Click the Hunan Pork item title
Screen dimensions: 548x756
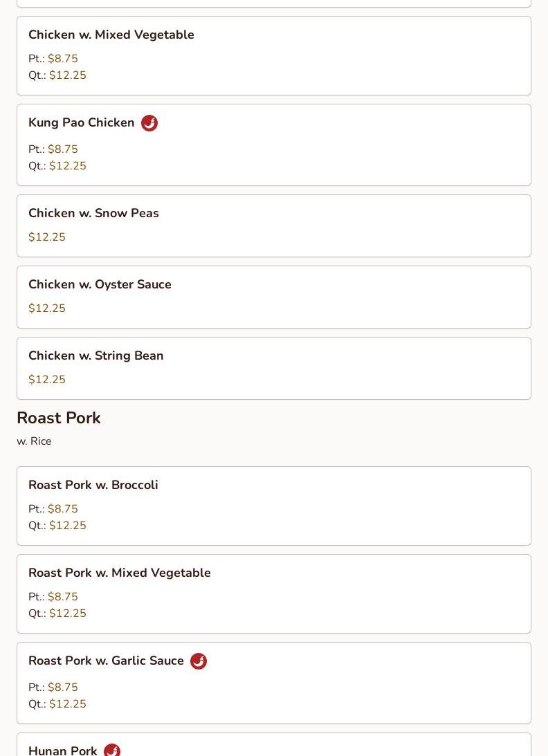pyautogui.click(x=63, y=750)
